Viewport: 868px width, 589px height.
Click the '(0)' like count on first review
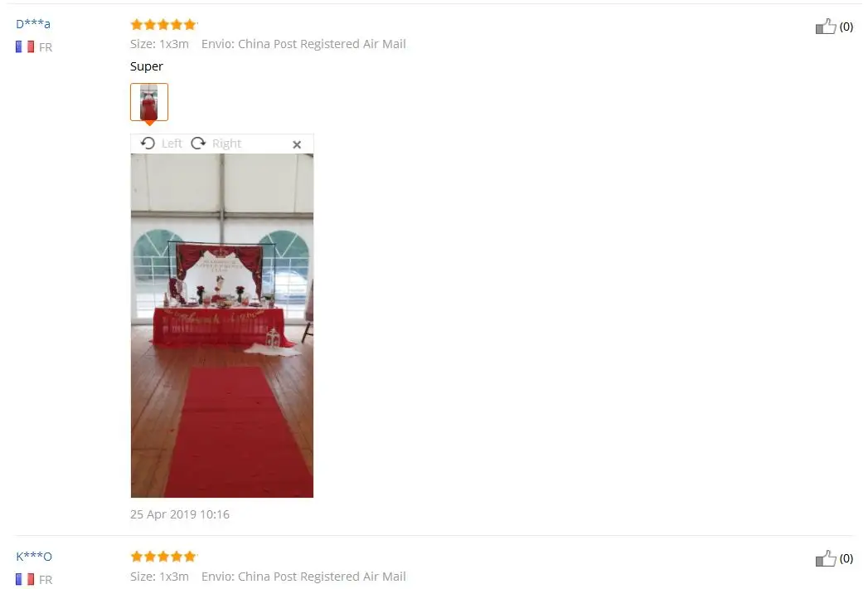point(846,27)
